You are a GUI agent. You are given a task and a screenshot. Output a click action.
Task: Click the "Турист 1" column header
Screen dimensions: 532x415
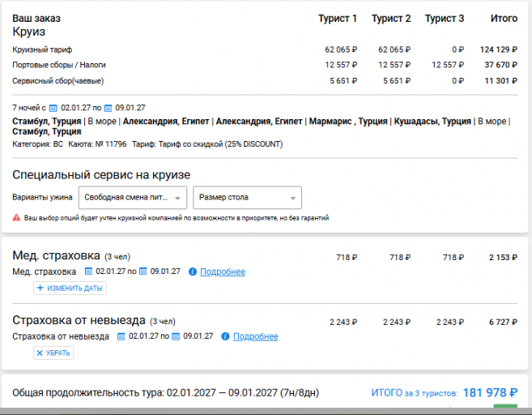(x=338, y=19)
